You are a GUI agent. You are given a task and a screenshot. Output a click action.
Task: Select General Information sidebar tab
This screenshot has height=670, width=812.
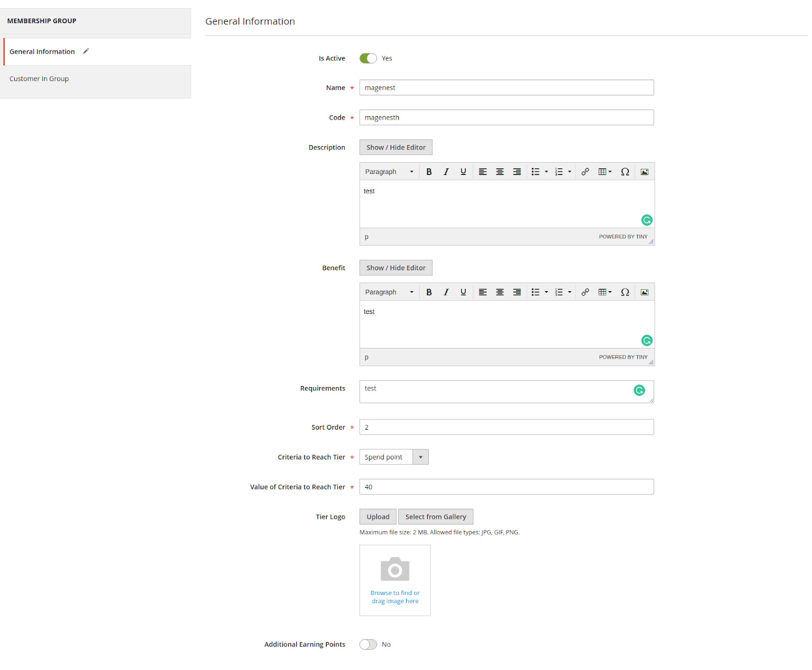pyautogui.click(x=42, y=52)
